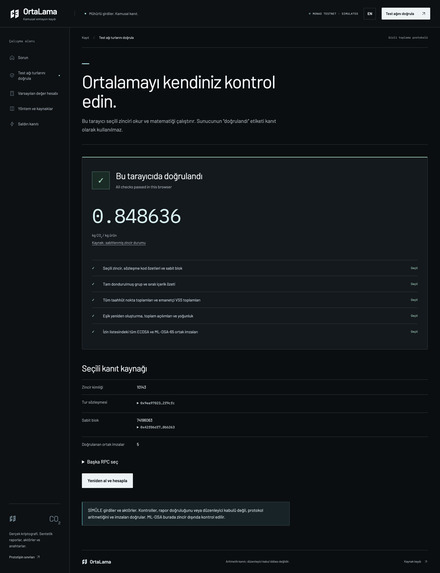Click the checkmark next to ECDSA ve ML-DSA-65 check
The image size is (440, 573).
pos(93,332)
